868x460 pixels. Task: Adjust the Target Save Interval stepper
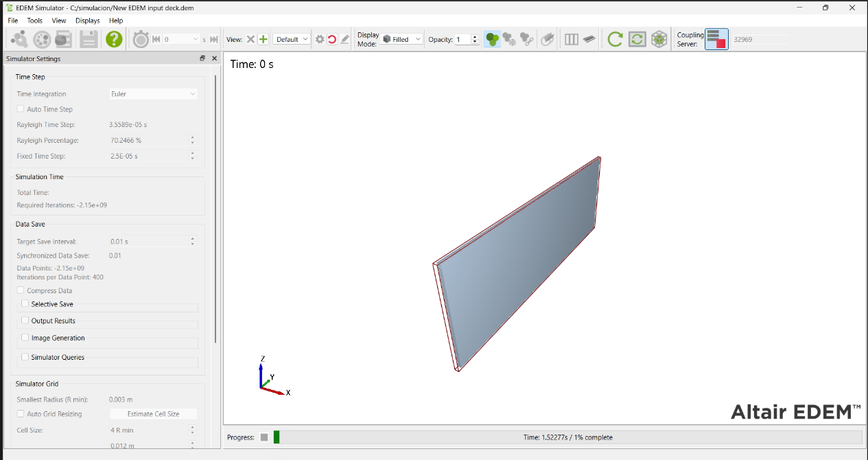pyautogui.click(x=193, y=242)
